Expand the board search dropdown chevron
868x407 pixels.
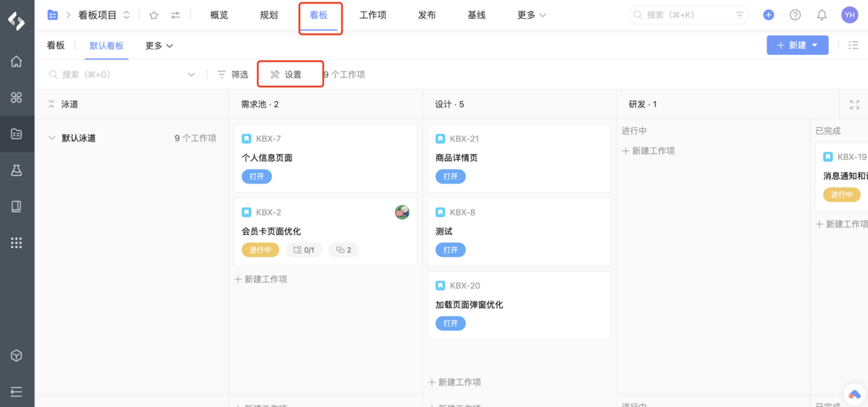click(191, 74)
